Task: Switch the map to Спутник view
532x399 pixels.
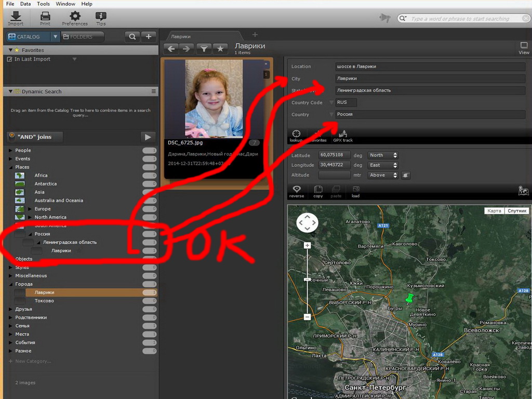Action: click(517, 211)
